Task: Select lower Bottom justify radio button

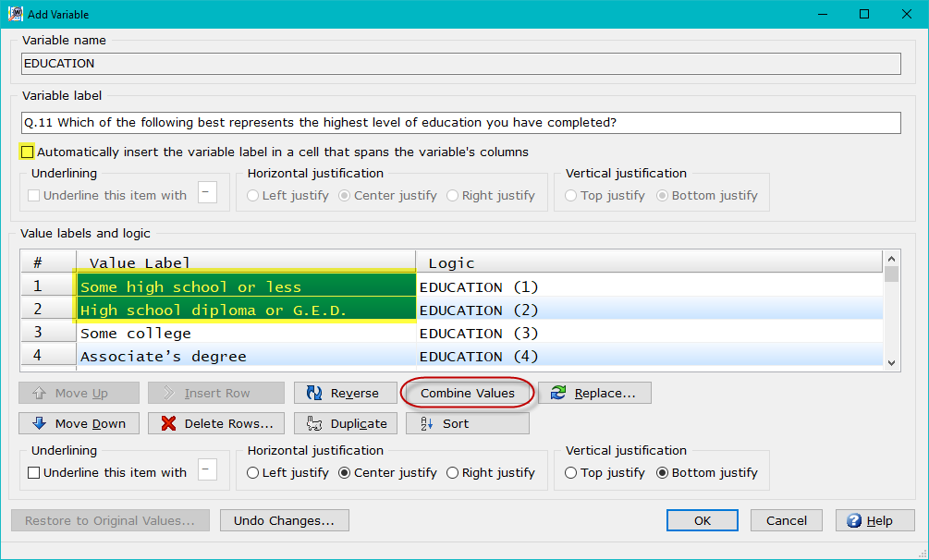Action: [663, 472]
